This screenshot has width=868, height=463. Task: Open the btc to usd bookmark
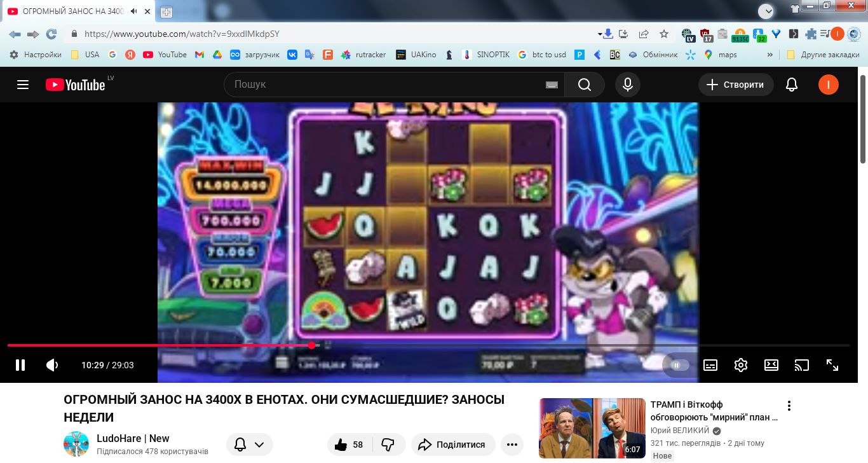542,55
